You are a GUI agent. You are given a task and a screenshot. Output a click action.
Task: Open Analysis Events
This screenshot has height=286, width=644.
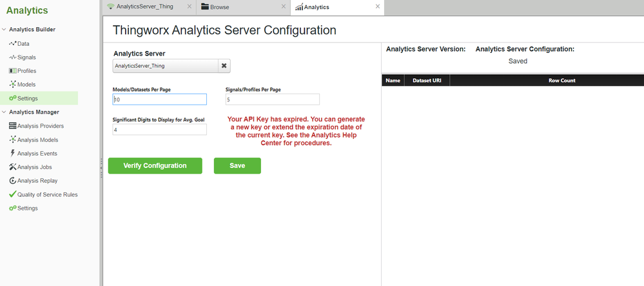[37, 154]
